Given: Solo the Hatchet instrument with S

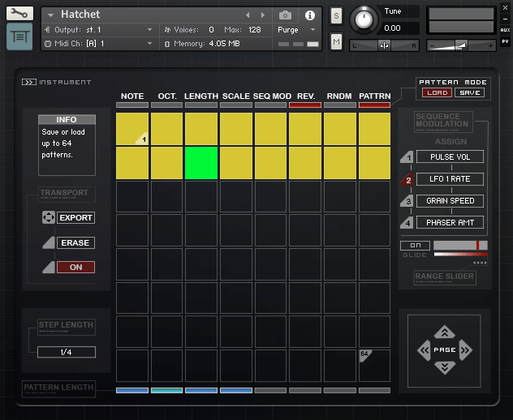Looking at the screenshot, I should [x=336, y=16].
